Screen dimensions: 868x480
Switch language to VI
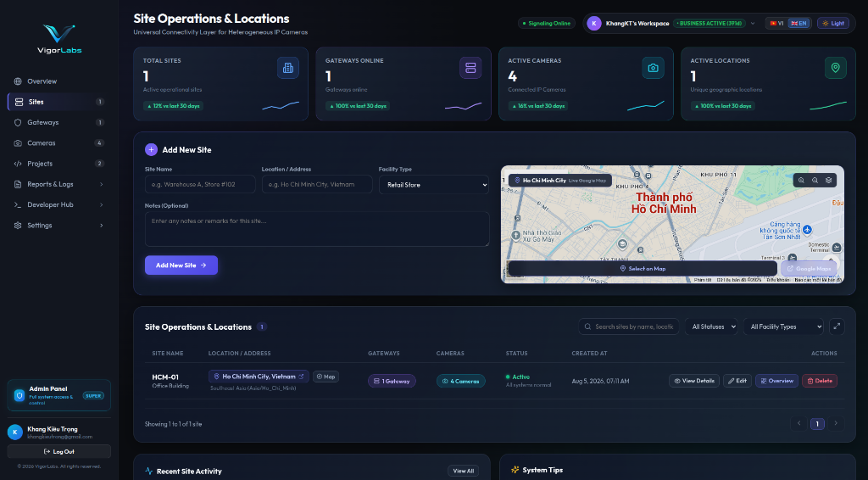point(776,23)
